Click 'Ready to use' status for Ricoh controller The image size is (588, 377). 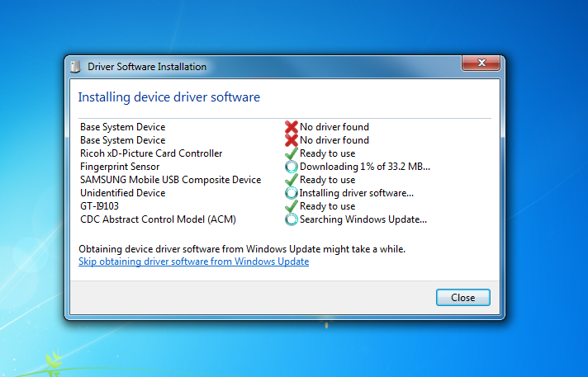[x=327, y=153]
